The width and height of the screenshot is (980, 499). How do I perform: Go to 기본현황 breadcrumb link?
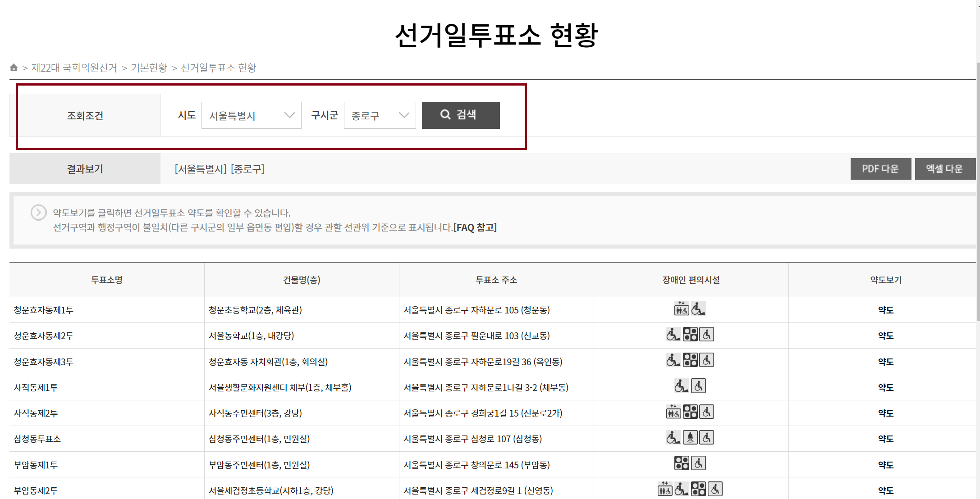[x=149, y=68]
